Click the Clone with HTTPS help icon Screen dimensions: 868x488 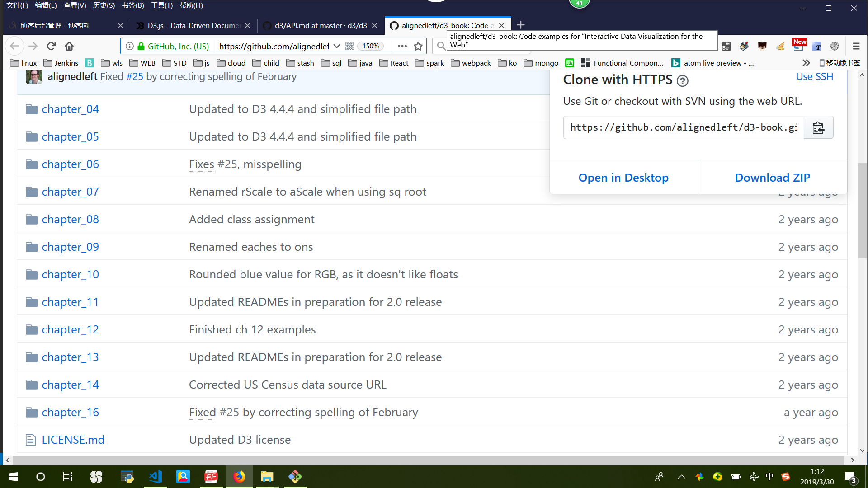pyautogui.click(x=682, y=81)
